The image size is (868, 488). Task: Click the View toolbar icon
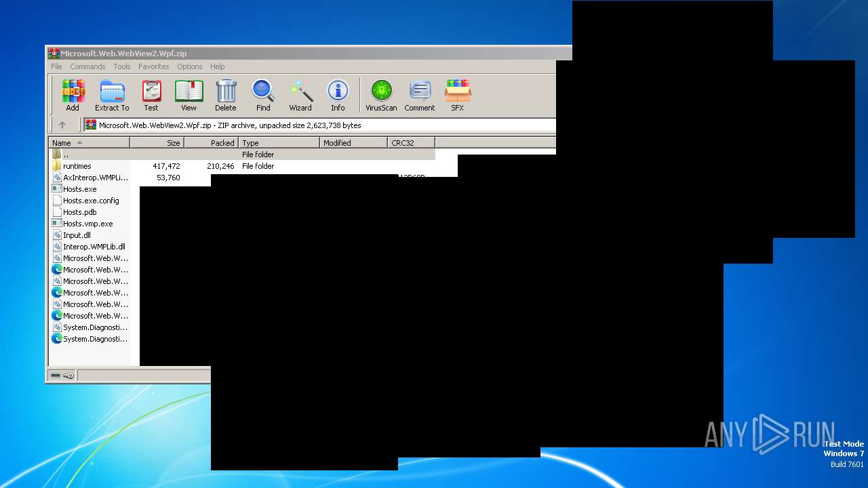(189, 96)
